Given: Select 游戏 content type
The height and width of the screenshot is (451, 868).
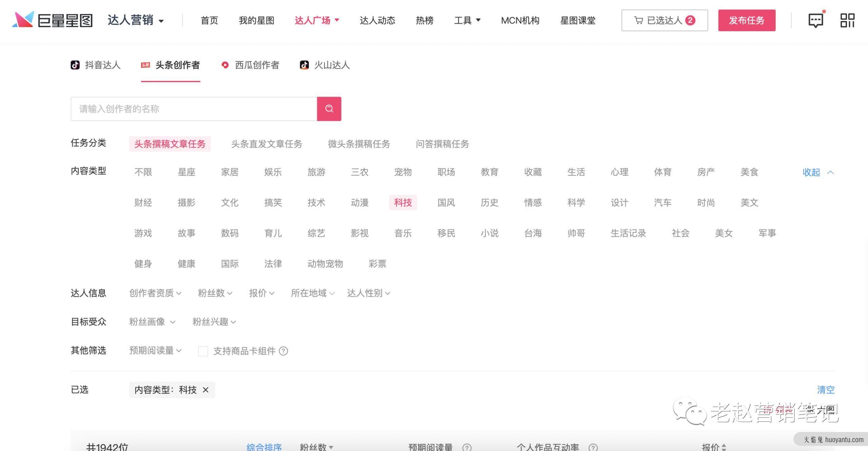Looking at the screenshot, I should (143, 233).
